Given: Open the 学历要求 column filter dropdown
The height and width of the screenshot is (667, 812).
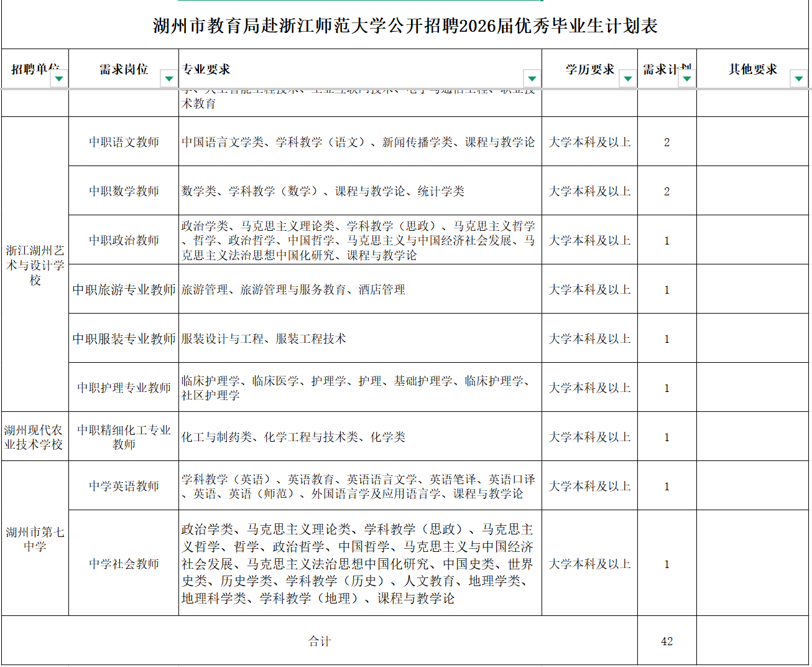Looking at the screenshot, I should [x=627, y=79].
